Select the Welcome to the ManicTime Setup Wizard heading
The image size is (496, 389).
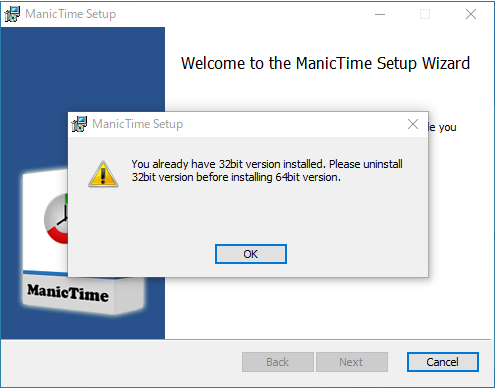coord(325,63)
